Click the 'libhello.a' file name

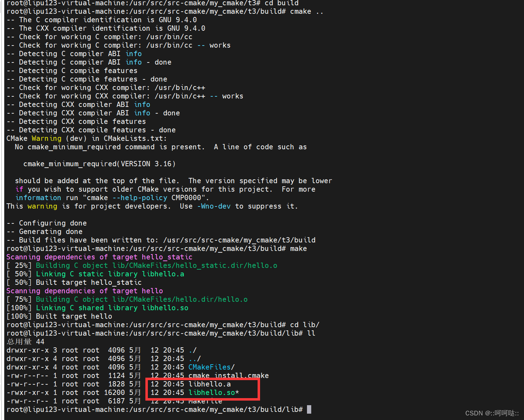pyautogui.click(x=210, y=384)
